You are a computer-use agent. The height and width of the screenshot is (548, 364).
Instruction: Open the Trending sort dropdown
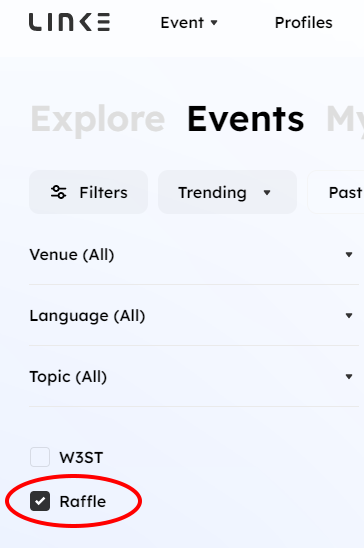click(227, 192)
